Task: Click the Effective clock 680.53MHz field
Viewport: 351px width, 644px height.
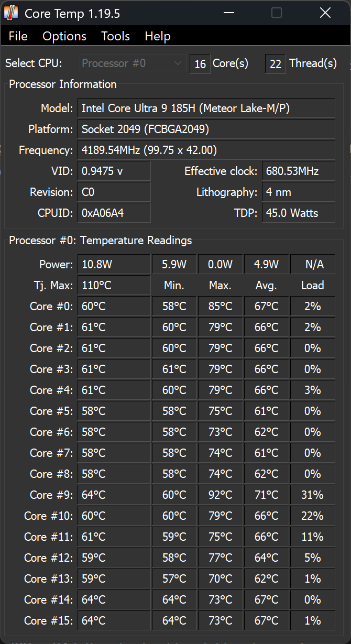Action: tap(298, 171)
